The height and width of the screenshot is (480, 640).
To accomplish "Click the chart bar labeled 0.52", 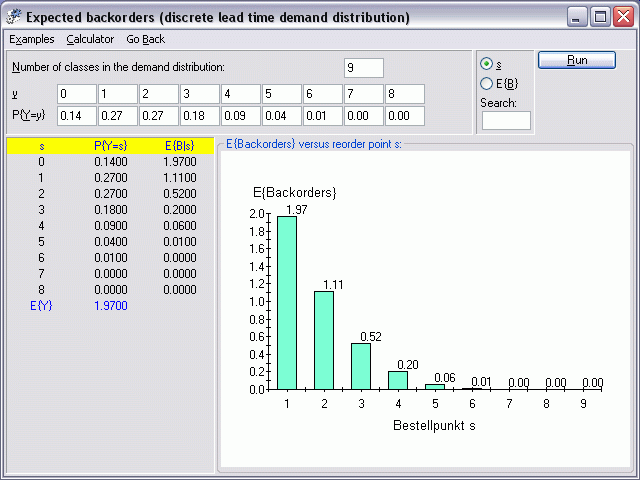I will coord(361,366).
